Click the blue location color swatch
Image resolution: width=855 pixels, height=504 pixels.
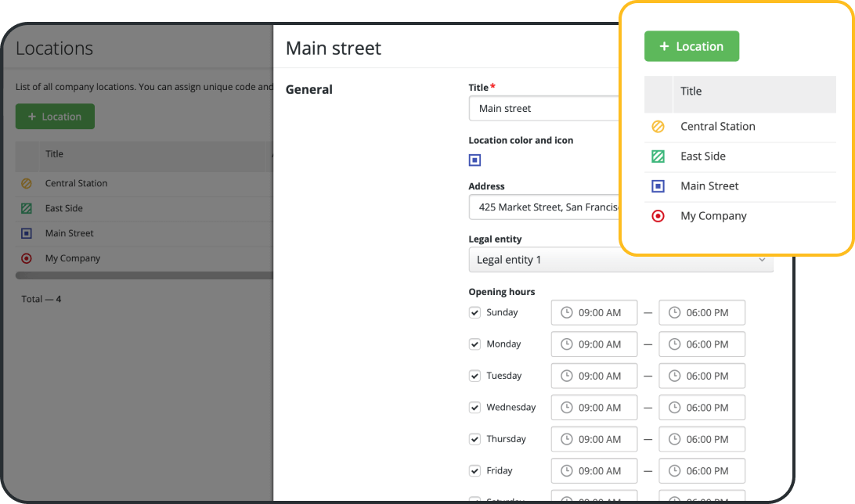pyautogui.click(x=474, y=160)
